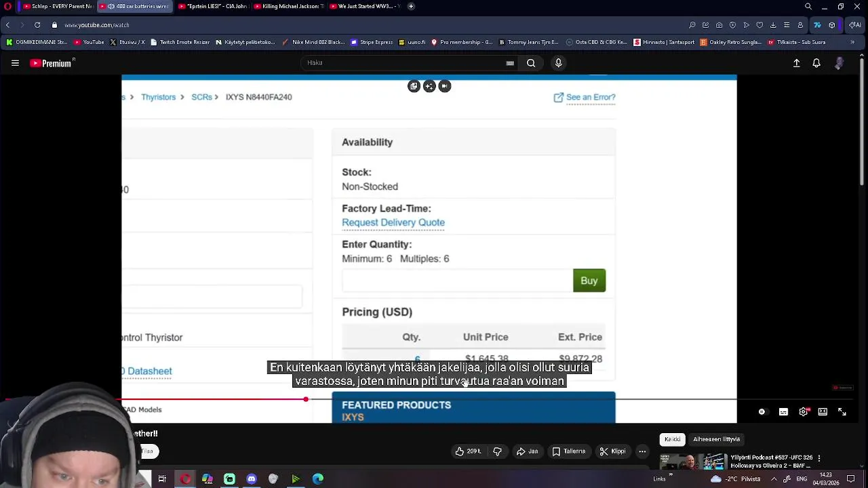868x488 pixels.
Task: Open the on-screen keyboard in search box
Action: 510,63
